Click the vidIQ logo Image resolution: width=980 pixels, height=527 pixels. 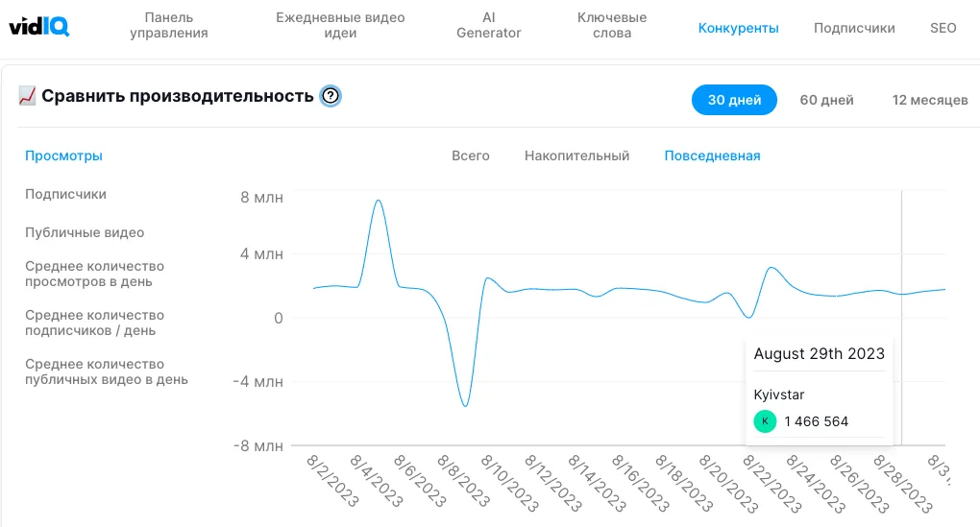pos(38,26)
